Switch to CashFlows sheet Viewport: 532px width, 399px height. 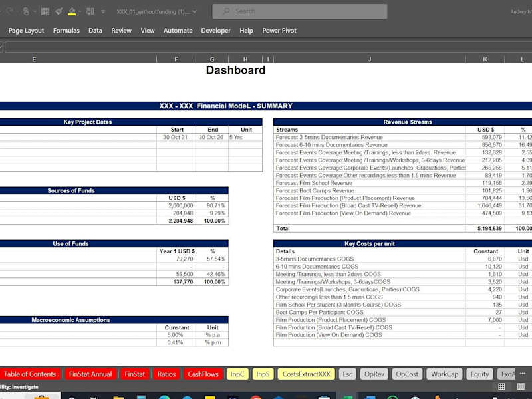point(203,374)
